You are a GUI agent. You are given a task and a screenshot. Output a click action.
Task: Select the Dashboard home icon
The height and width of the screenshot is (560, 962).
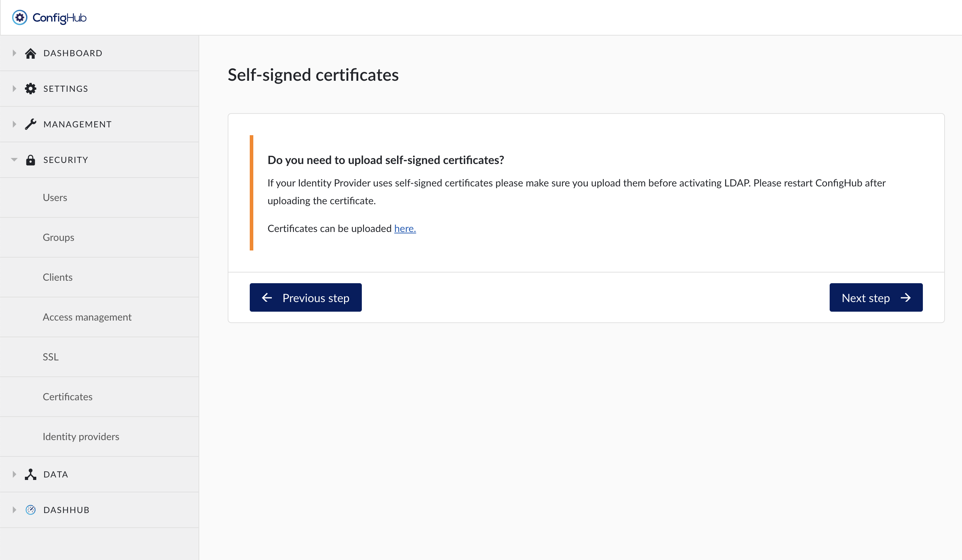click(31, 53)
